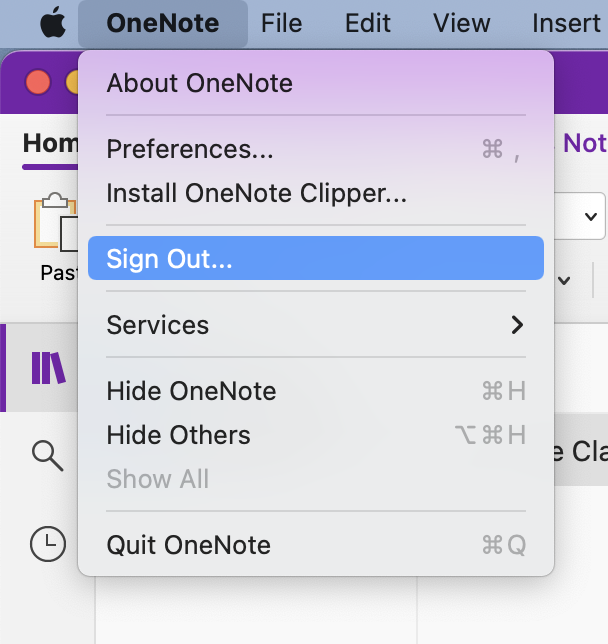This screenshot has height=644, width=608.
Task: Choose Hide Others
Action: 178,435
